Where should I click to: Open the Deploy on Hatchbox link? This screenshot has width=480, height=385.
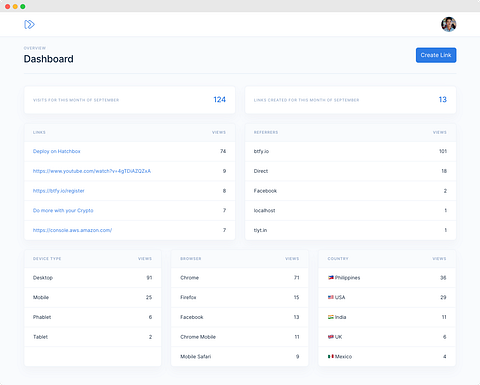coord(57,151)
